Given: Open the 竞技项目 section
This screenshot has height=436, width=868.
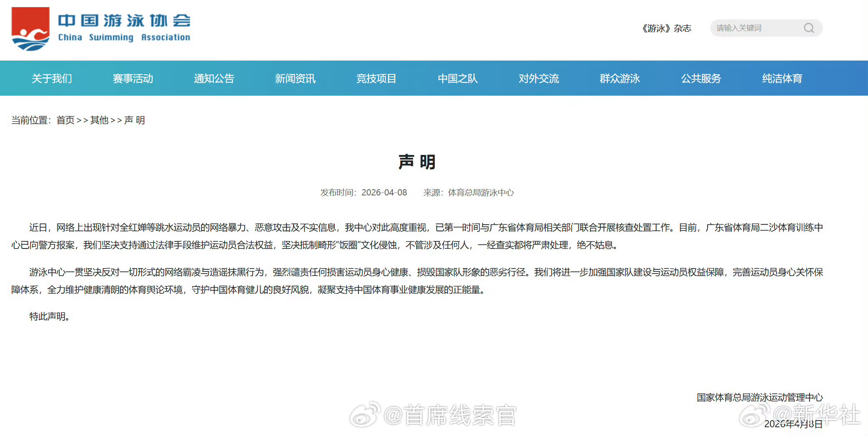Looking at the screenshot, I should click(x=376, y=78).
